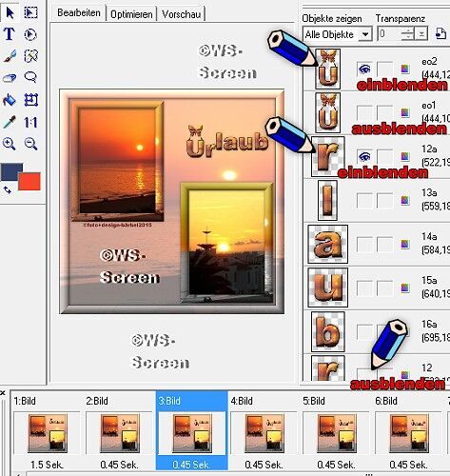This screenshot has height=476, width=450.
Task: Increase the Transparenz value with up arrow
Action: 408,30
